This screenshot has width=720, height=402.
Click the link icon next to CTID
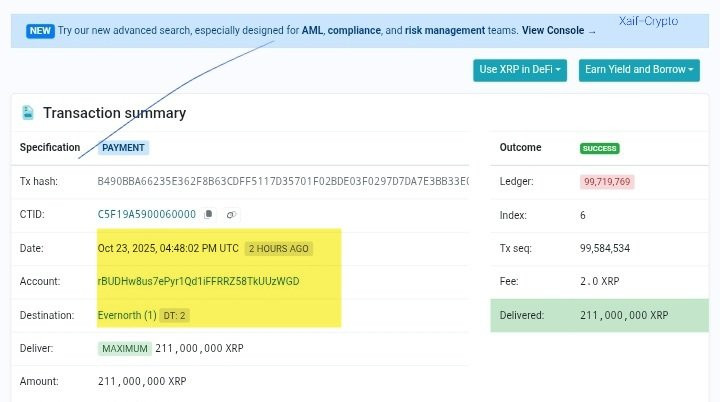click(x=231, y=215)
